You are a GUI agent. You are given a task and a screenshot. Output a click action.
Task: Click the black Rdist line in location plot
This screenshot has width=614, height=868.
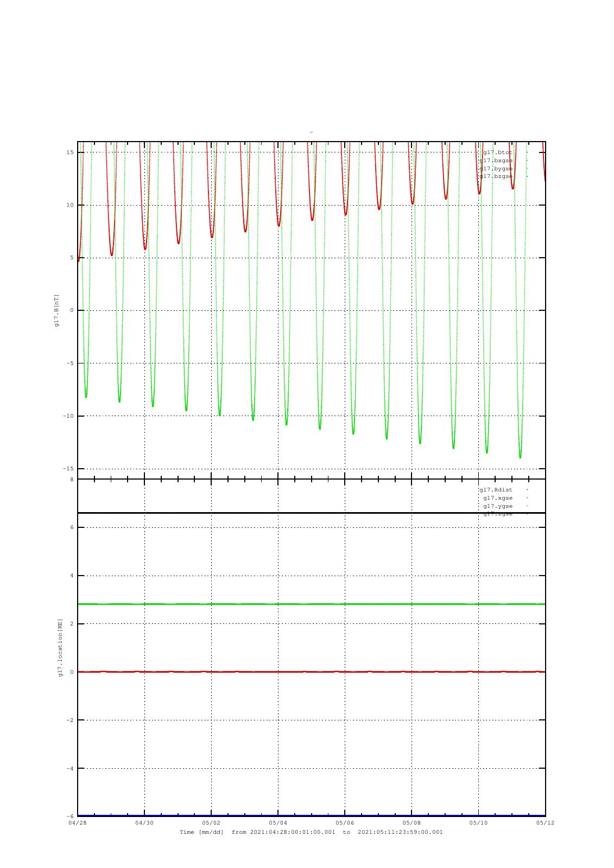click(x=312, y=513)
